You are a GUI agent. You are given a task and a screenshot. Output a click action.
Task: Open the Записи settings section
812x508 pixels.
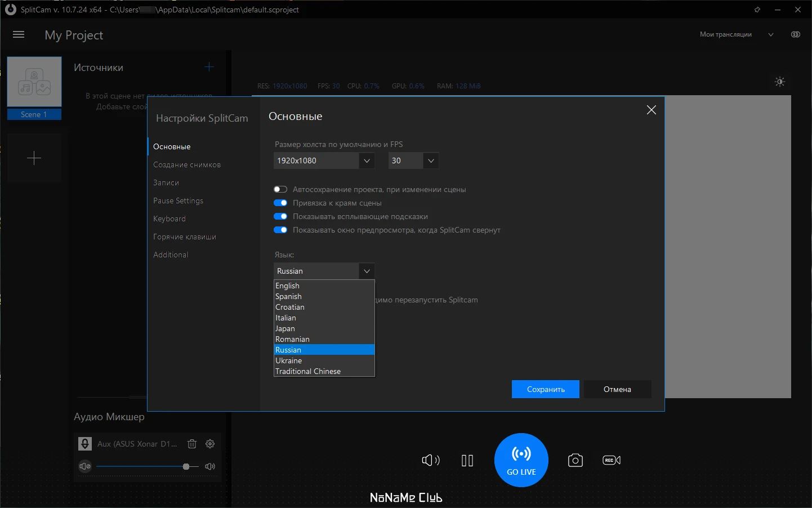point(166,182)
